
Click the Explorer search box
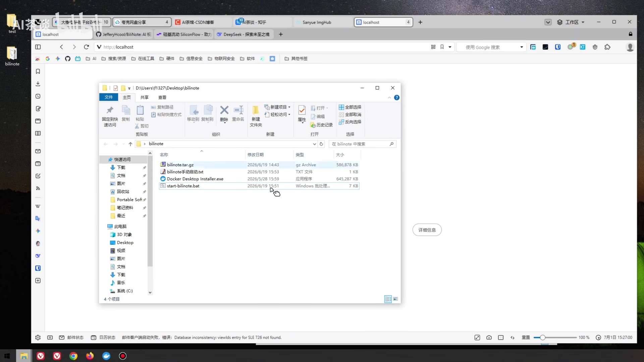click(x=362, y=144)
